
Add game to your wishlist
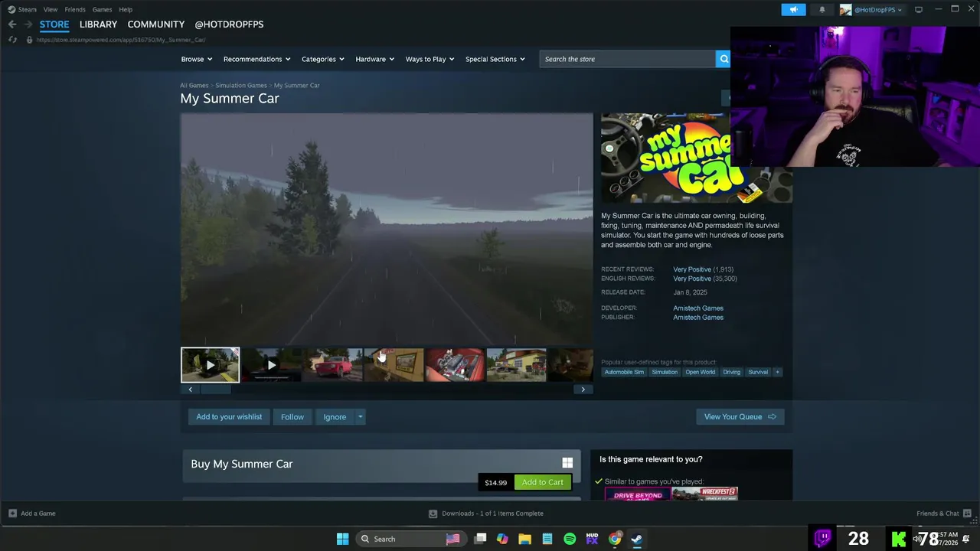click(229, 417)
